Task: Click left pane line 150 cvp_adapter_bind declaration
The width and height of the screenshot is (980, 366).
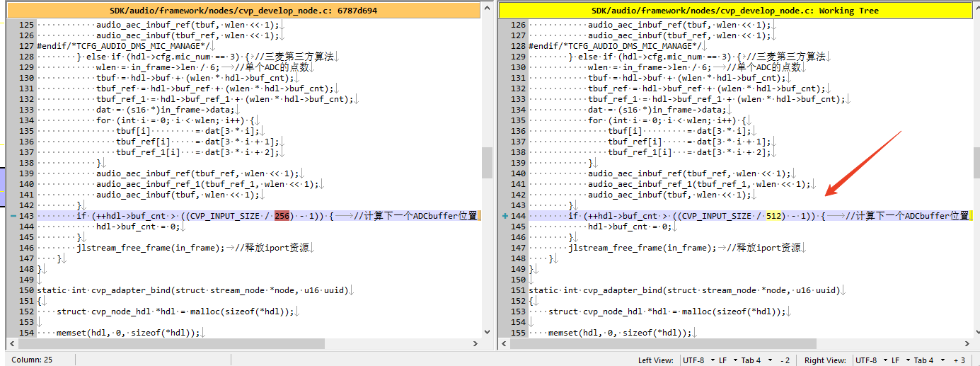Action: point(192,290)
